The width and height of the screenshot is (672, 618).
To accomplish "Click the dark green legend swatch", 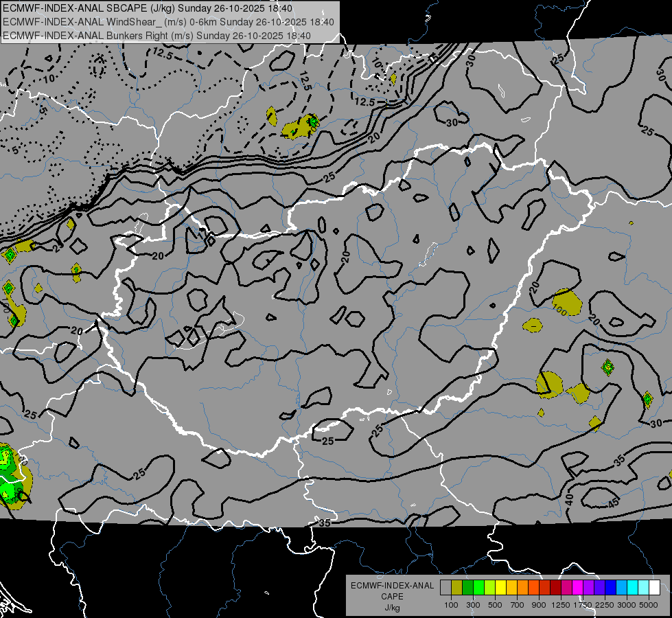I will coord(467,588).
